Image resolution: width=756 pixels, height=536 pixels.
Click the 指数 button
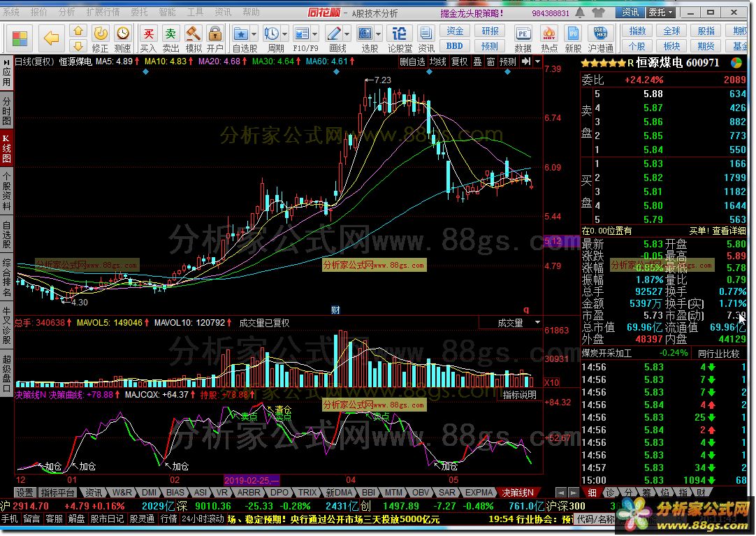coord(637,31)
